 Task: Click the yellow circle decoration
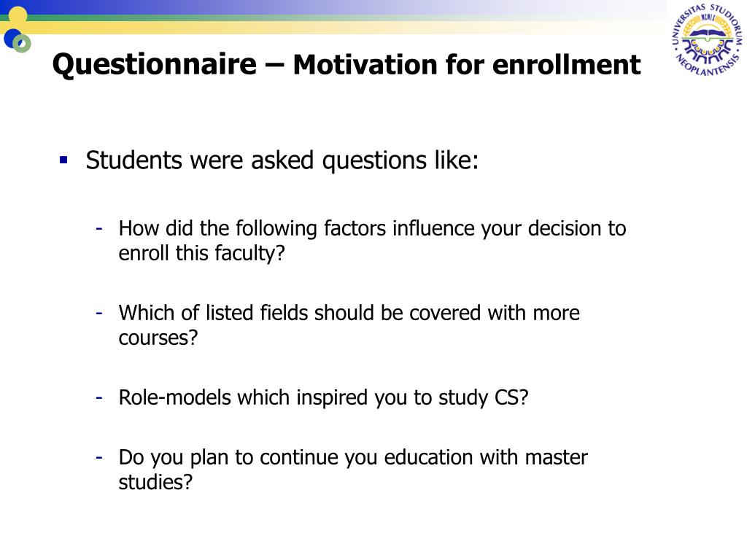[18, 16]
